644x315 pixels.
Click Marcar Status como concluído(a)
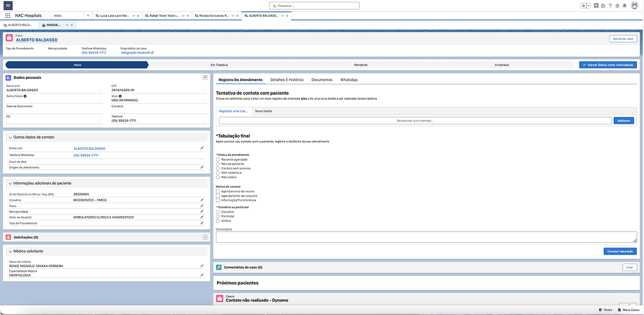(608, 65)
